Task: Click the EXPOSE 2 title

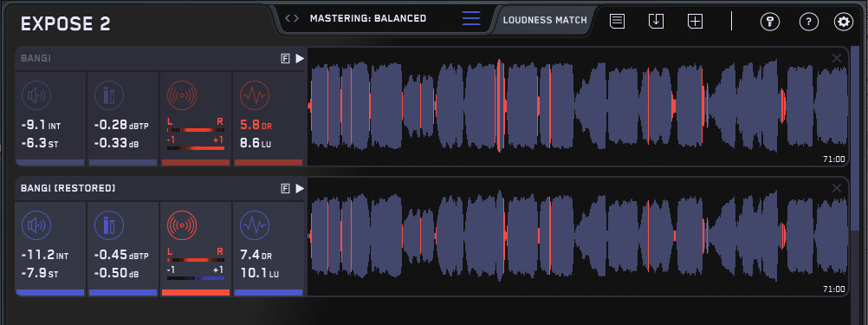Action: [65, 23]
